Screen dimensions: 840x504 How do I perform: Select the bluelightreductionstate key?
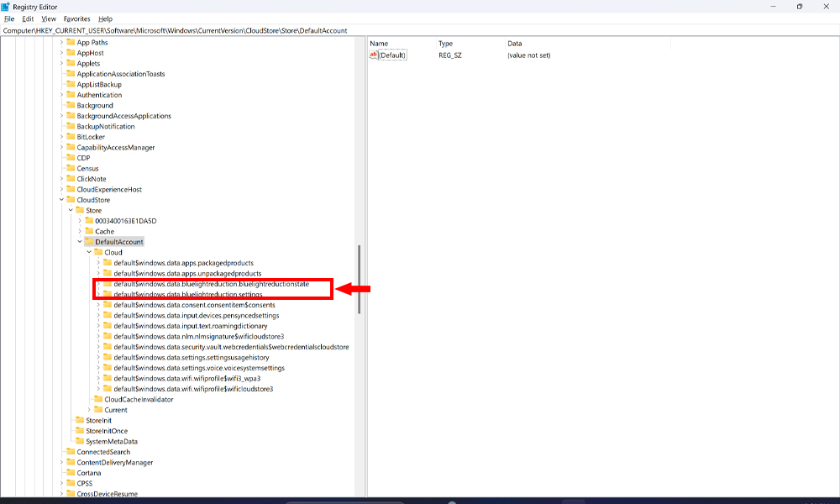pos(211,284)
